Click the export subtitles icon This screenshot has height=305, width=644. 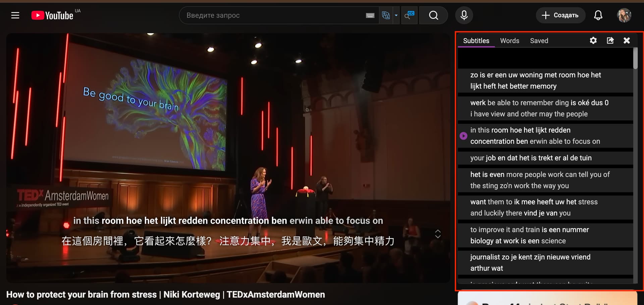tap(610, 41)
